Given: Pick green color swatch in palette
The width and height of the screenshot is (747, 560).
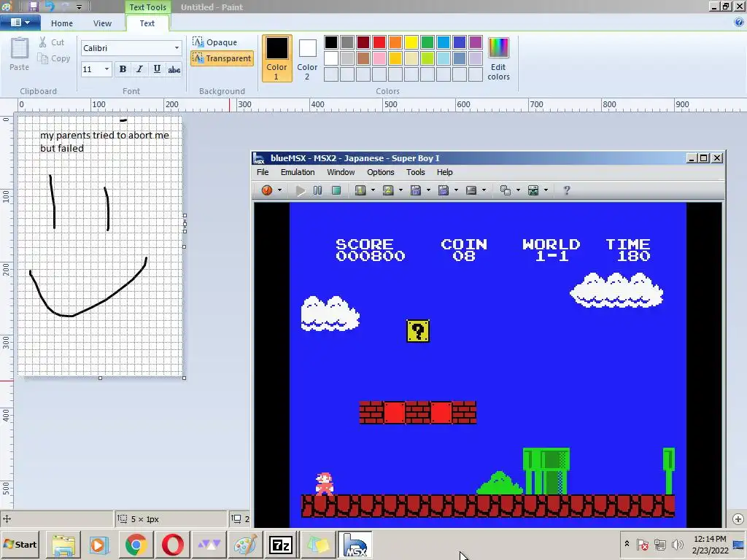Looking at the screenshot, I should point(427,42).
